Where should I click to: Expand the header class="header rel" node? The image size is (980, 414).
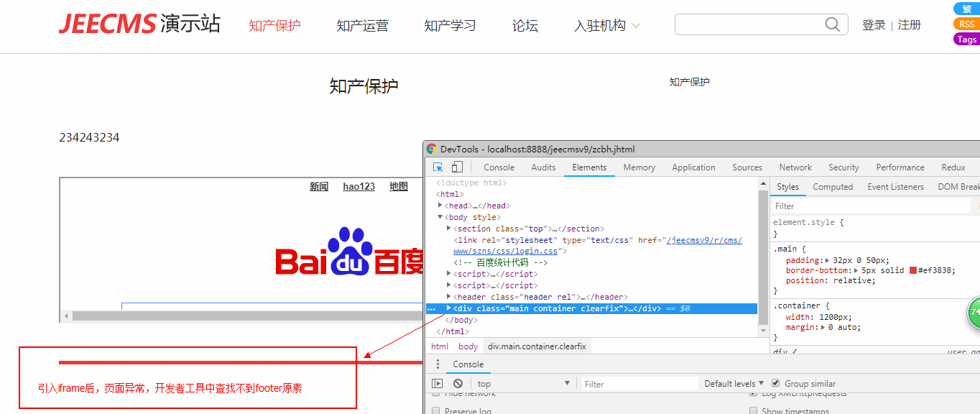(449, 297)
